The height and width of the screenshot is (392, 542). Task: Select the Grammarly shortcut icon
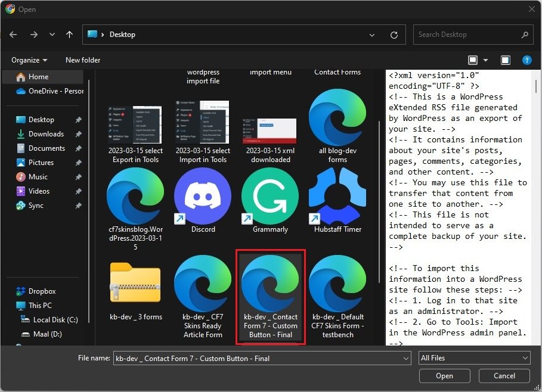270,197
